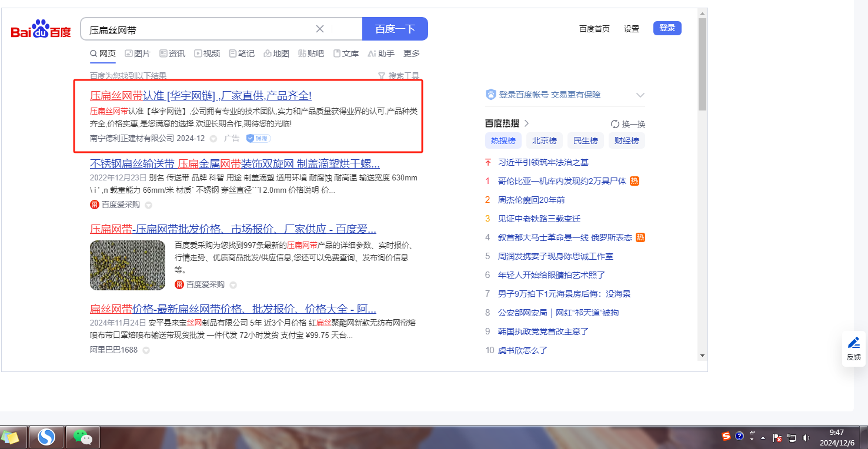Screen dimensions: 868x449
Task: Open the dropdown arrow beside first 百度爱采购 source
Action: (148, 205)
